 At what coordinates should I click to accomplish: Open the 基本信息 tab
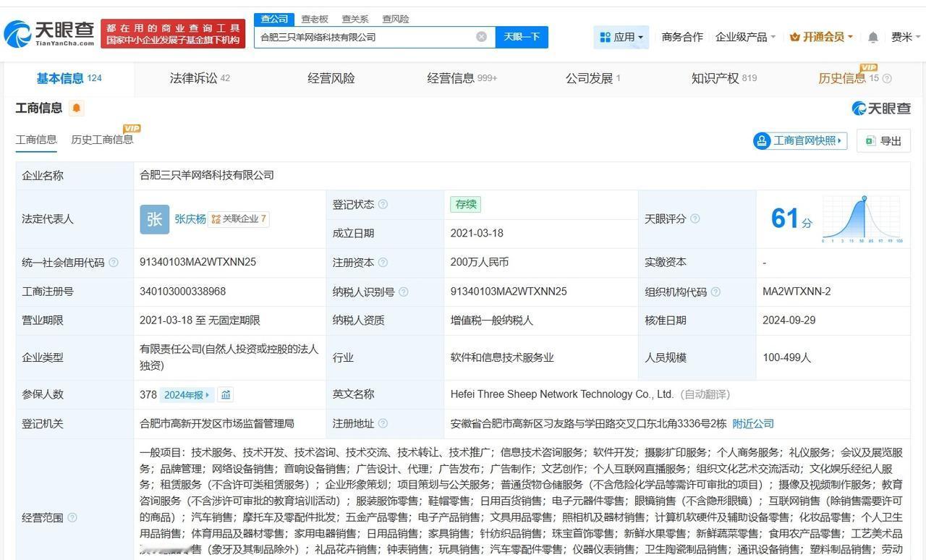tap(69, 78)
